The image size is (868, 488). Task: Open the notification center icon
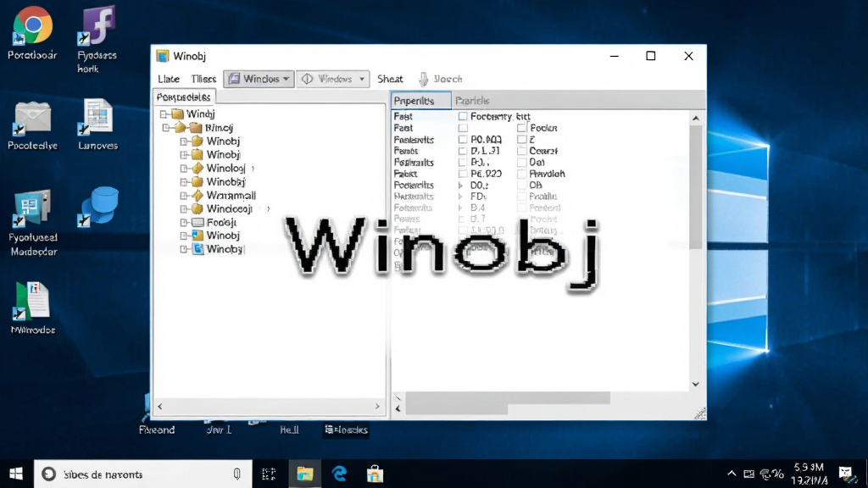click(845, 474)
